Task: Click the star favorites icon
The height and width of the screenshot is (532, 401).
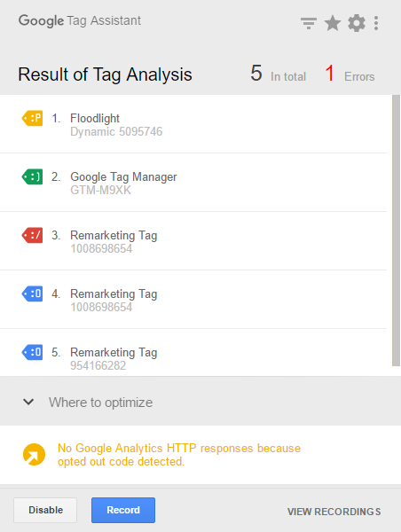Action: 333,23
